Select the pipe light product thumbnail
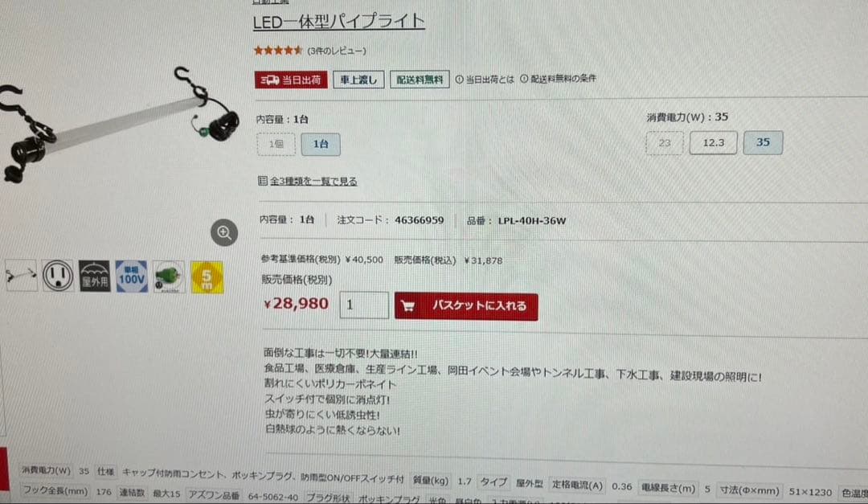This screenshot has height=504, width=868. [x=21, y=275]
